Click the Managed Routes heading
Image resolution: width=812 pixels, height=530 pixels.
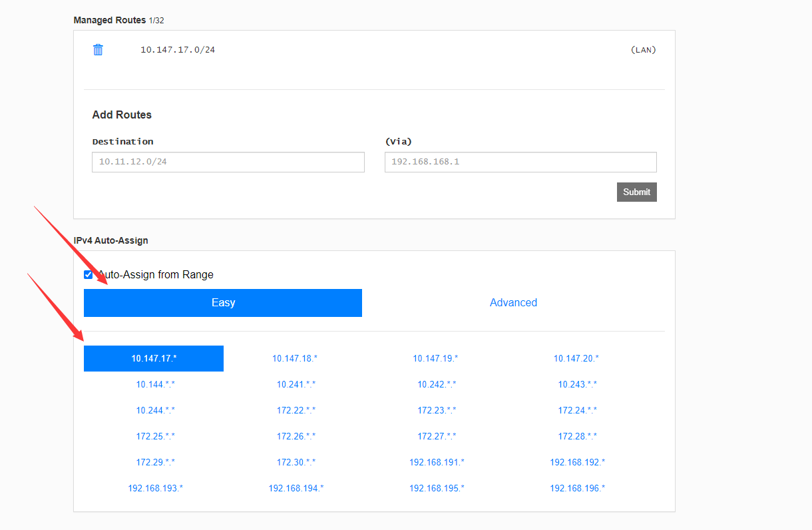(110, 20)
